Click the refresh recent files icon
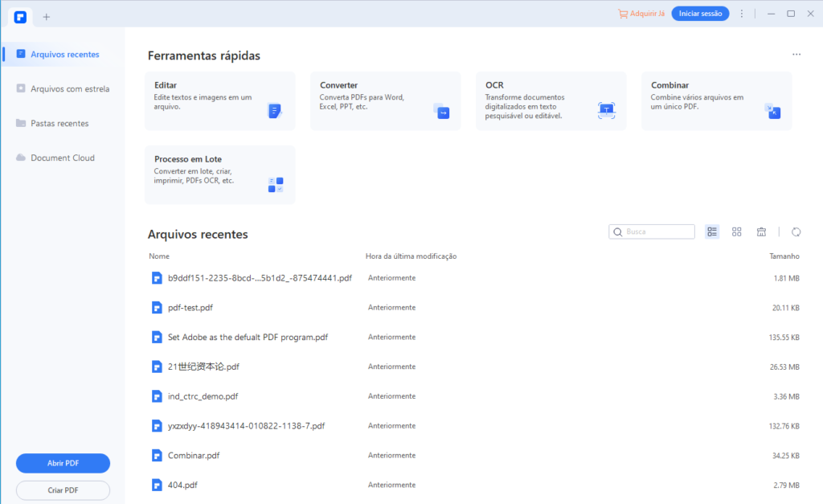 796,232
